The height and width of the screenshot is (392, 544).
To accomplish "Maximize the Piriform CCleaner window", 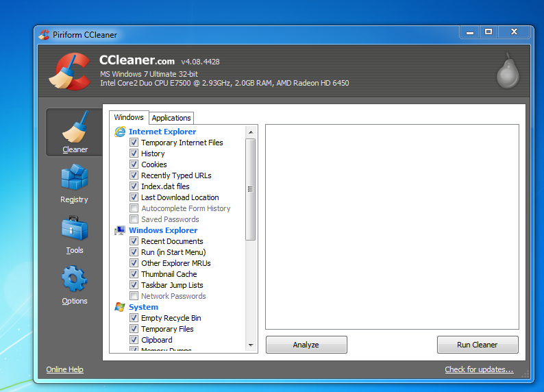I will (x=489, y=32).
